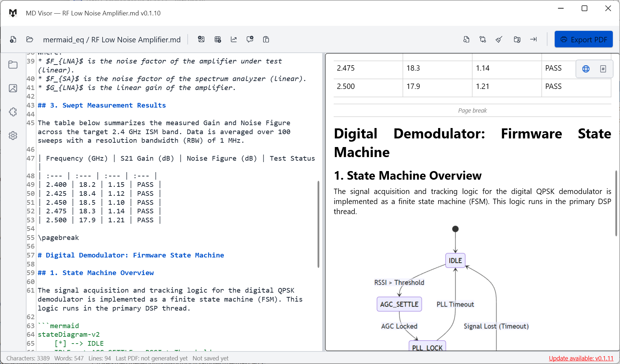Open settings via the sidebar gear icon

pos(13,136)
